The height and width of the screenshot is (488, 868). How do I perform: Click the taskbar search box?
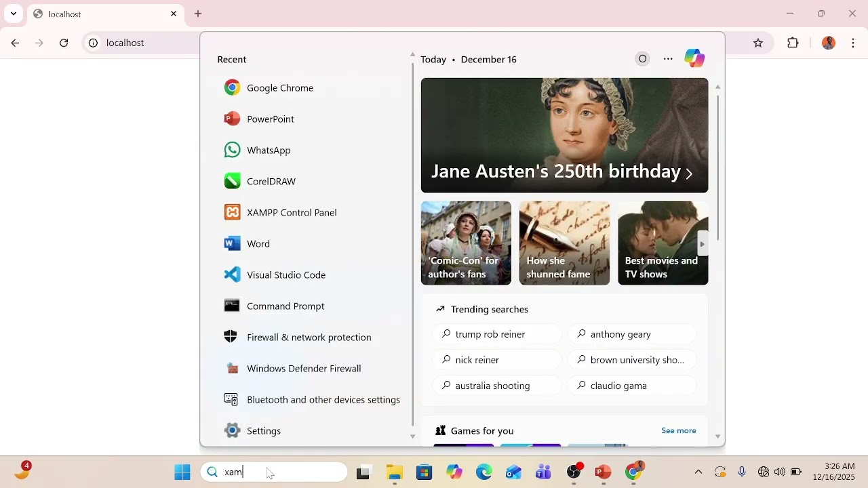(x=274, y=472)
